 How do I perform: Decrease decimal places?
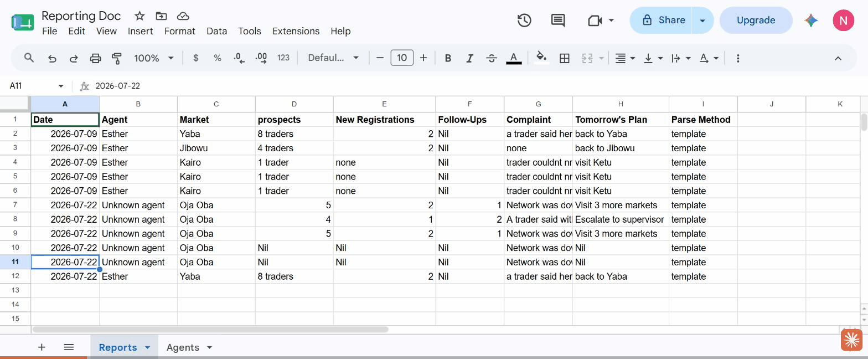(x=239, y=58)
